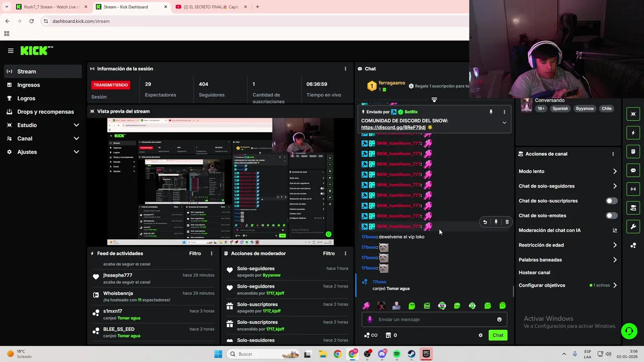Open Ingresos in sidebar
This screenshot has height=362, width=644.
43,85
